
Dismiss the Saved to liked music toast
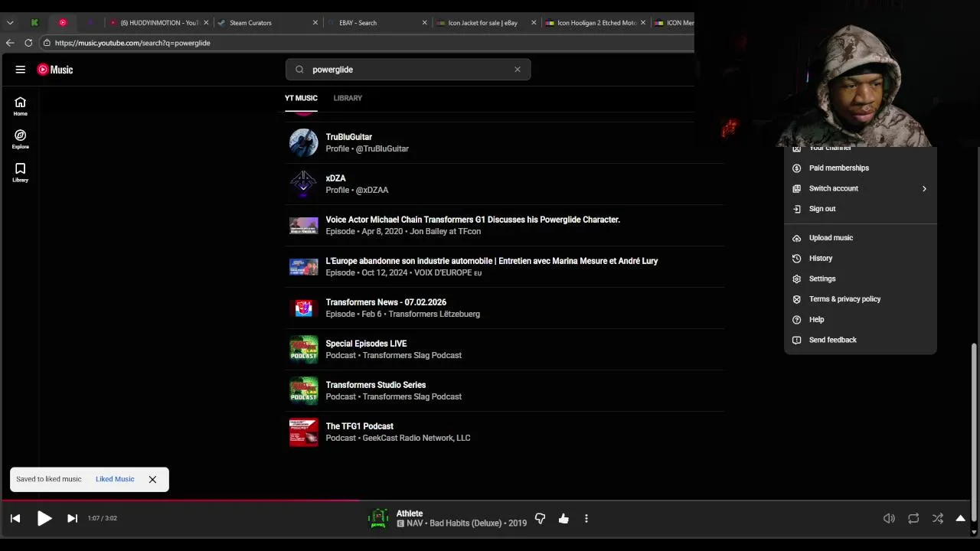(x=152, y=479)
